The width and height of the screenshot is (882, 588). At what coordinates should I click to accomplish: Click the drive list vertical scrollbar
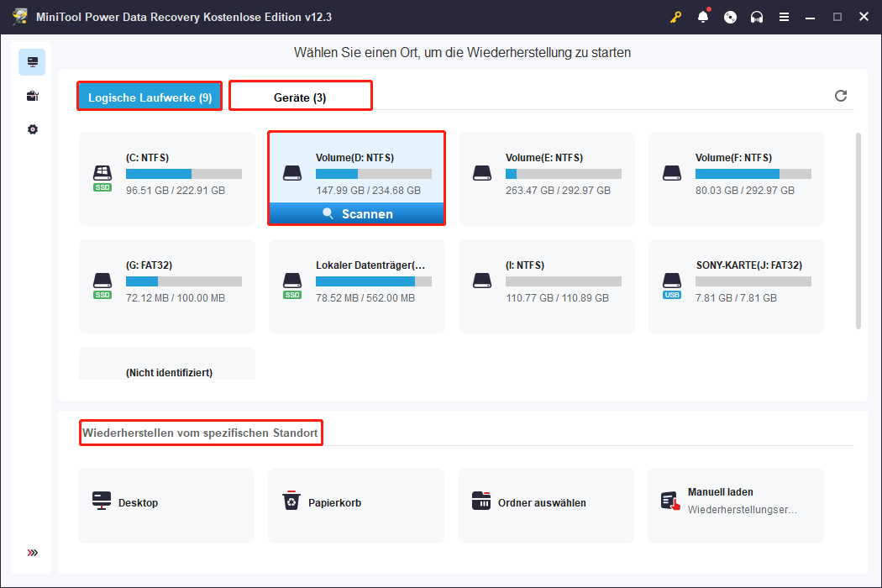pos(858,231)
